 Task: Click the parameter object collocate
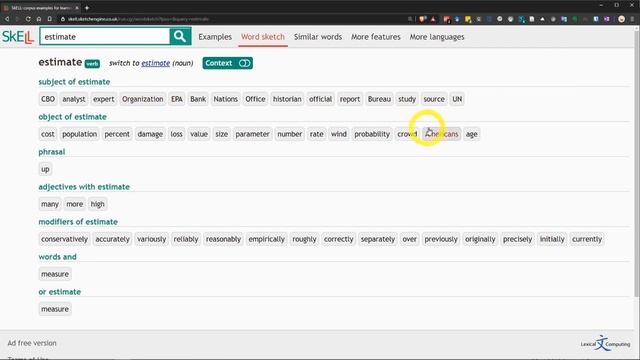tap(252, 134)
